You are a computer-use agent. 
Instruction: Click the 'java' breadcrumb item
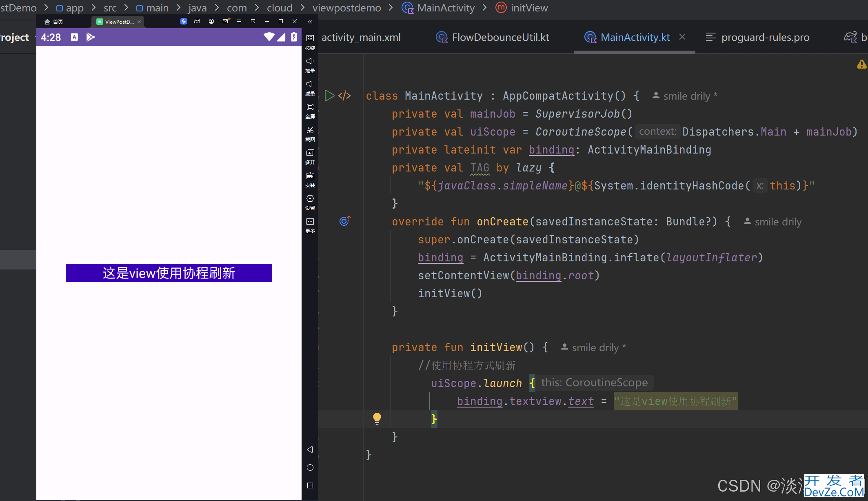198,8
